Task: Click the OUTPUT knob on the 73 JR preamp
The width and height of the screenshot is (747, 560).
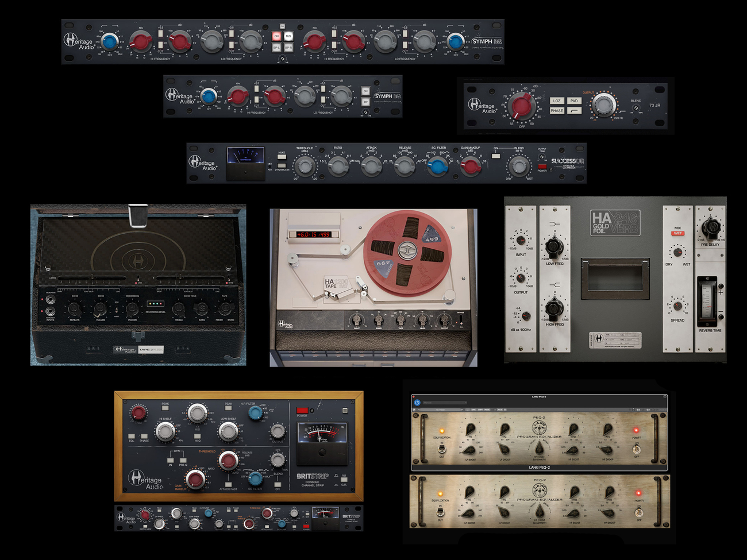Action: [603, 104]
